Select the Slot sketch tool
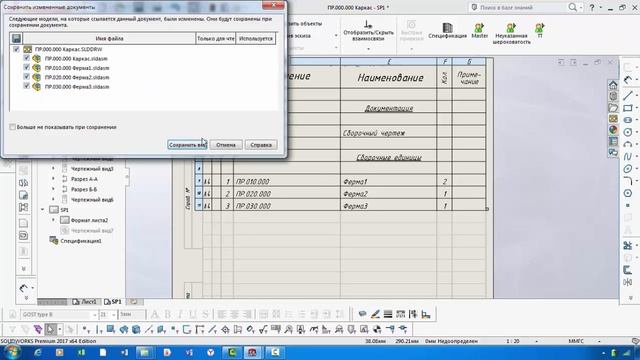The height and width of the screenshot is (360, 640). click(628, 120)
